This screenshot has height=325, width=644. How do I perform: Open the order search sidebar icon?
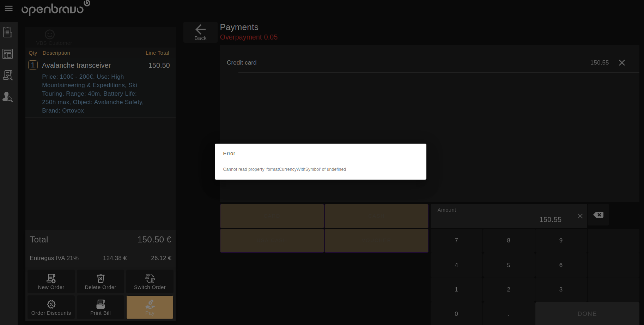(x=8, y=75)
